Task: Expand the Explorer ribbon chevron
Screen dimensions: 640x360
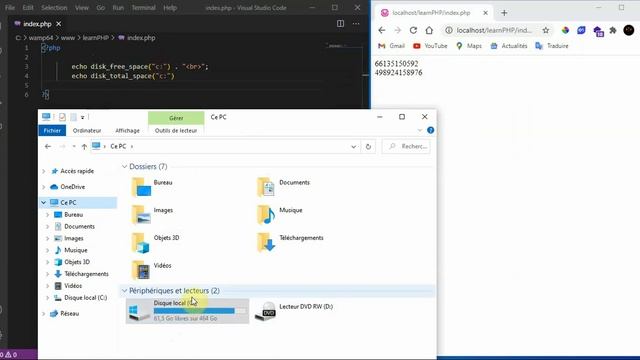Action: coord(420,130)
